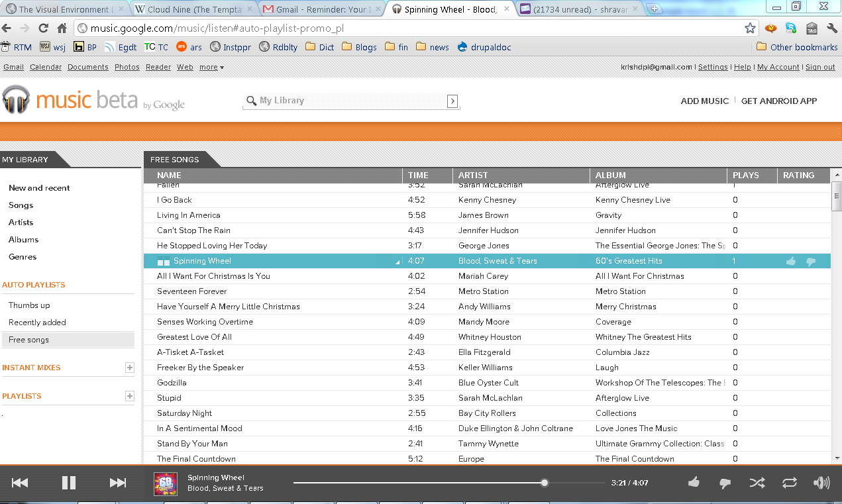The width and height of the screenshot is (842, 504).
Task: Open the Blogs bookmarks folder
Action: [x=359, y=47]
